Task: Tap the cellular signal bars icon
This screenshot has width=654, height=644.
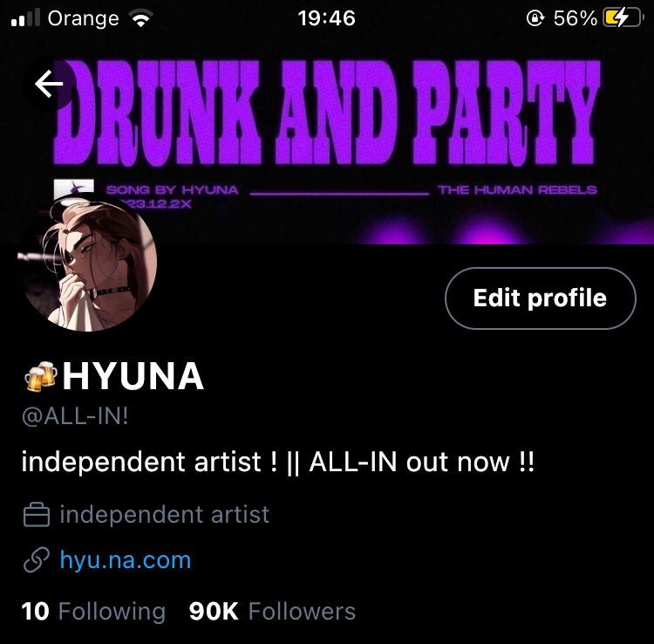Action: coord(25,18)
